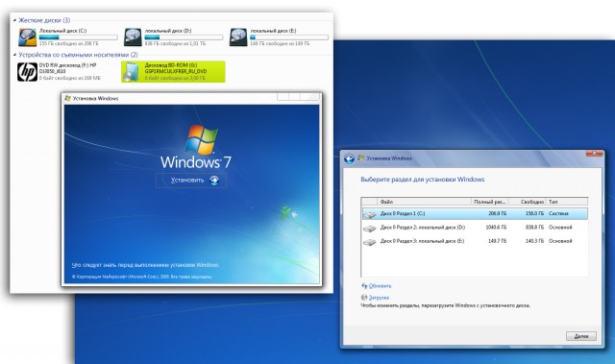
Task: Click the E: drive capacity bar
Action: click(x=289, y=37)
